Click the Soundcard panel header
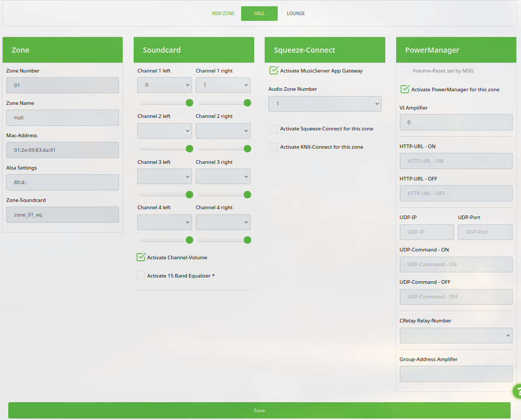 194,50
